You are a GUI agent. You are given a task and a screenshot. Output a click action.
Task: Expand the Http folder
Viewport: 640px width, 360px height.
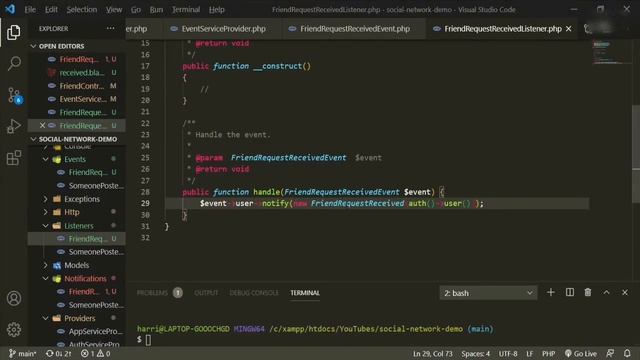click(45, 212)
